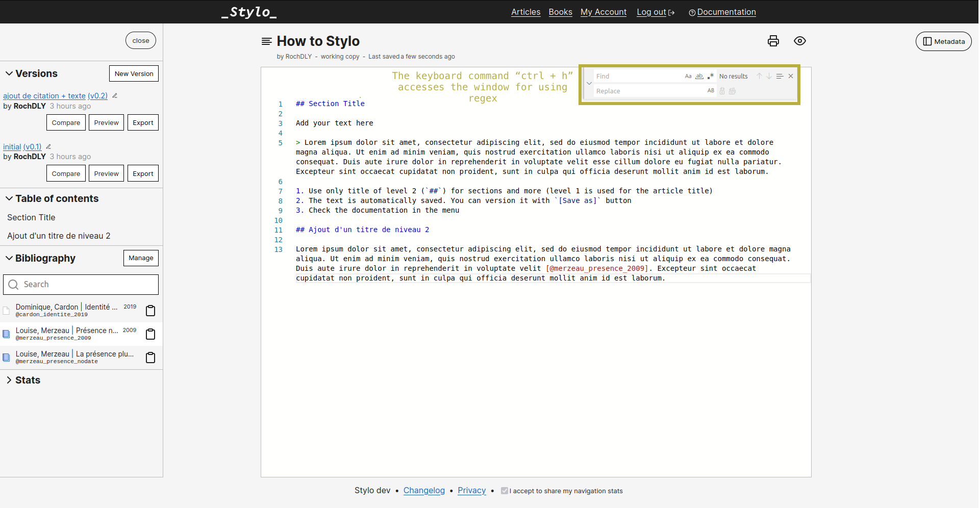Expand the Stats section

pos(9,380)
